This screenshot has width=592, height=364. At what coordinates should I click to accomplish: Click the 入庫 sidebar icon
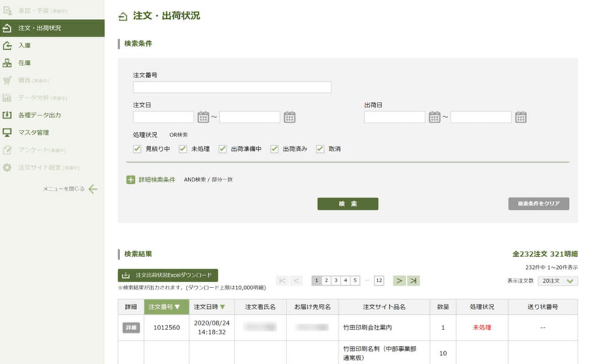click(x=7, y=45)
